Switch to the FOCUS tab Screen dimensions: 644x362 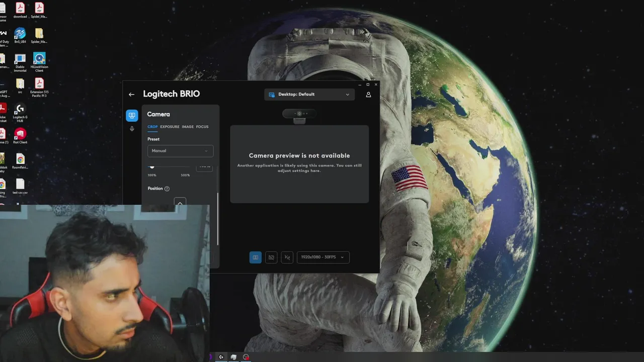pos(202,127)
